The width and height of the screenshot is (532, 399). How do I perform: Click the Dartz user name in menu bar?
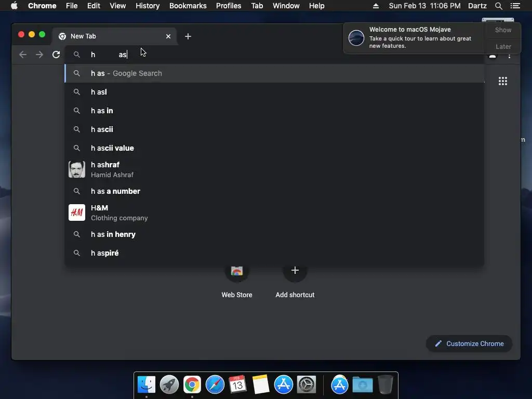click(x=477, y=6)
